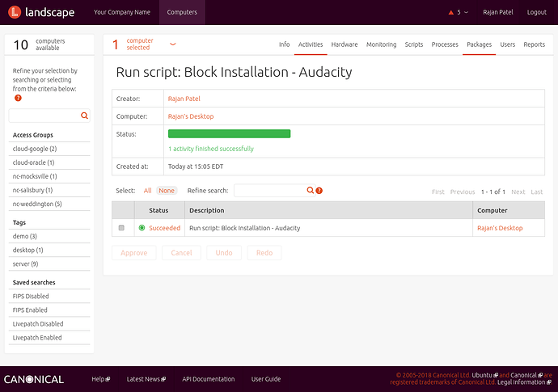Click the Logout link
Screen dimensions: 558x392
click(537, 12)
